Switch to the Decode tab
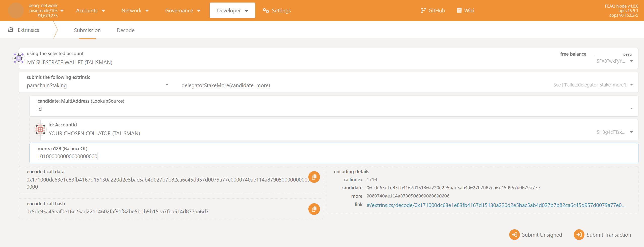 pyautogui.click(x=125, y=30)
